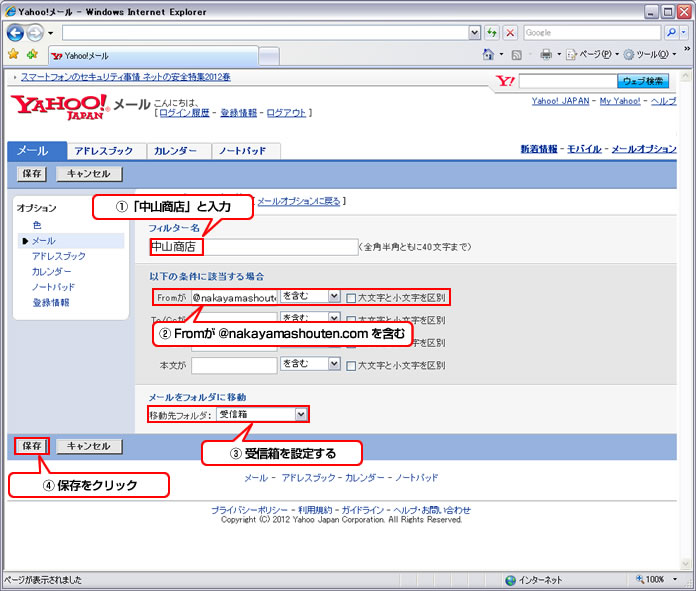
Task: Open zoom level 100% dropdown in status bar
Action: pyautogui.click(x=675, y=579)
